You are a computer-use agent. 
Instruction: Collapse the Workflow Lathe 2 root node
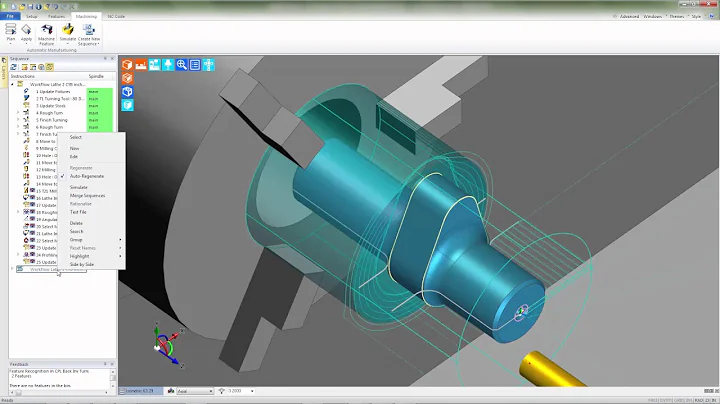(x=12, y=84)
